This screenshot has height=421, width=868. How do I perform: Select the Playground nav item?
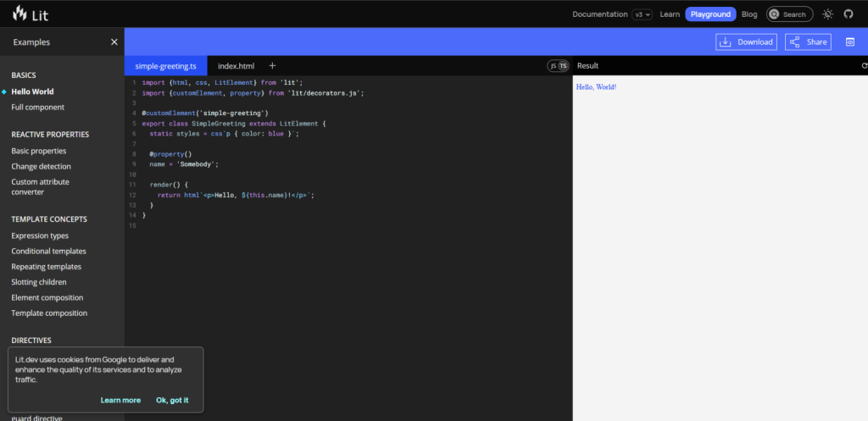[711, 14]
